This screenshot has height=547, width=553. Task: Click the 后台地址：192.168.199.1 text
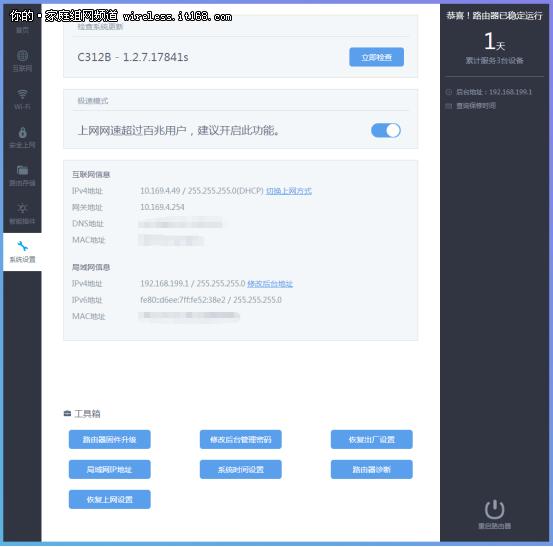coord(494,92)
